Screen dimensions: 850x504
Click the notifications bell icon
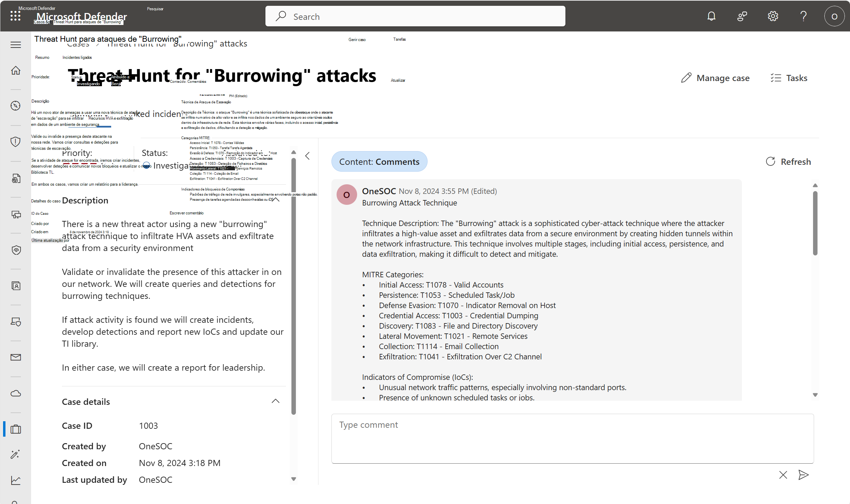pyautogui.click(x=711, y=16)
